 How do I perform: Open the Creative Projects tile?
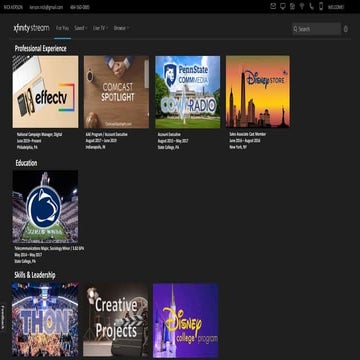(116, 320)
